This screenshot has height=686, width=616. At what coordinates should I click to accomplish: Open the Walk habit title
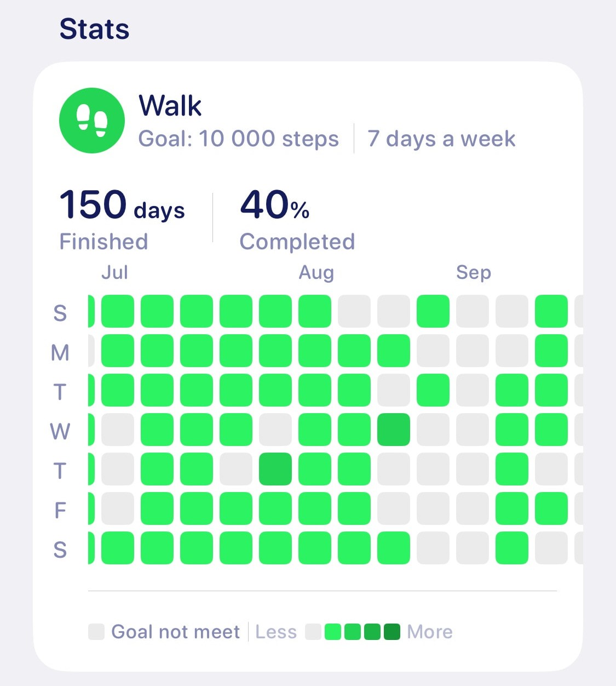170,105
